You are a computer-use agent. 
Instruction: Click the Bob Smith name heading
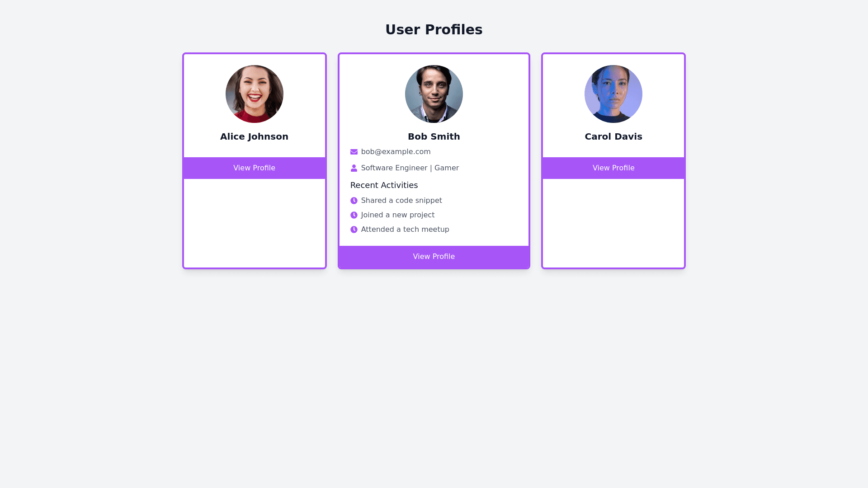[x=434, y=136]
